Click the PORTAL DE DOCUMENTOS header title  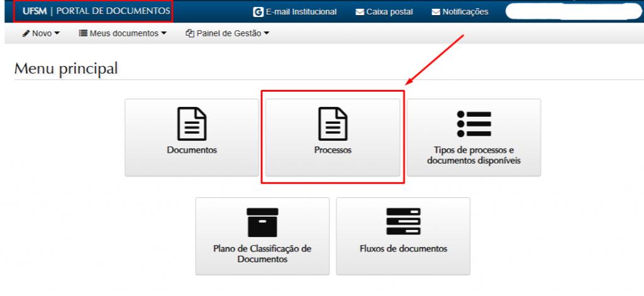tap(113, 11)
